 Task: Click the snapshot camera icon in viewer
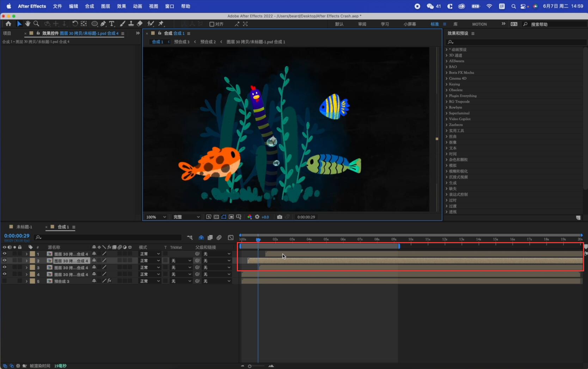click(280, 217)
